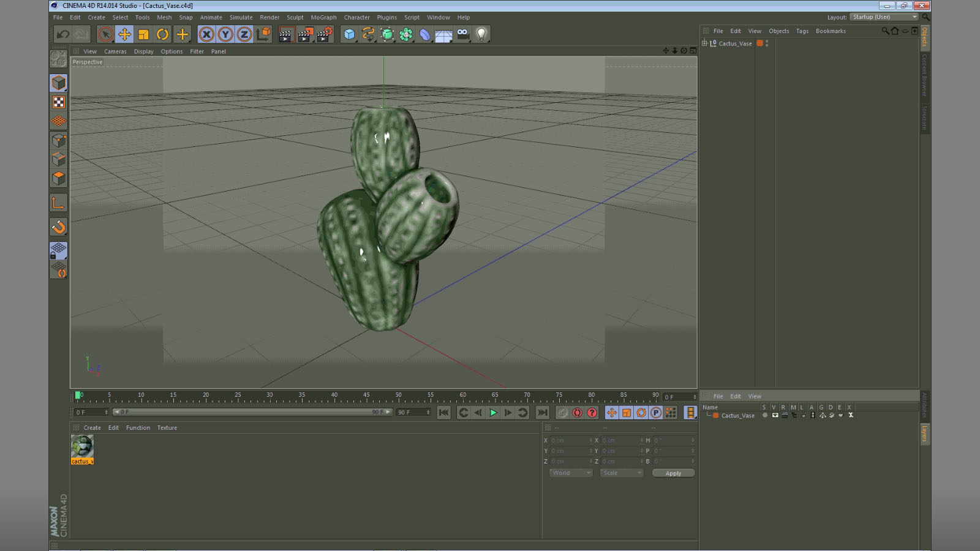Click the Undo arrow icon
The image size is (980, 551).
point(62,34)
